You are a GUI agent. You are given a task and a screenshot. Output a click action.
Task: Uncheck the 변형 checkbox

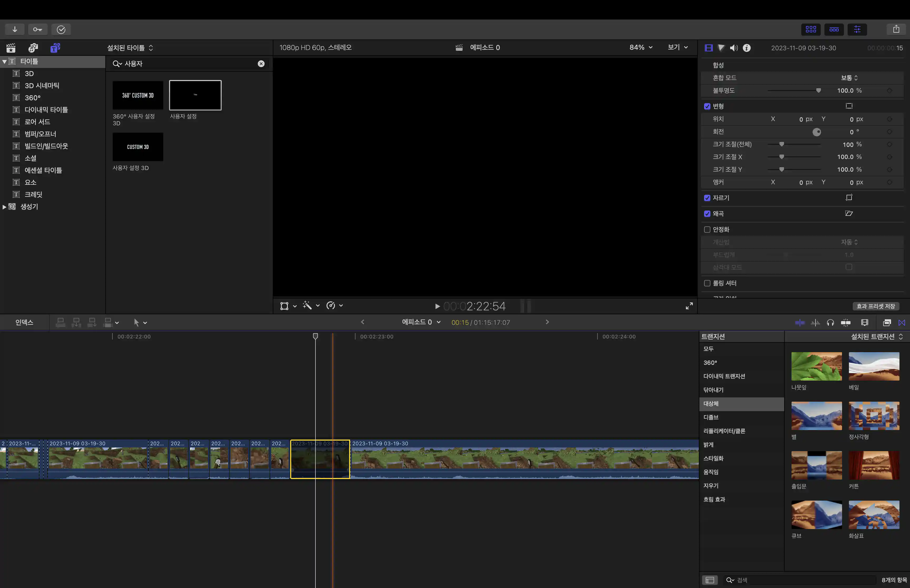click(x=707, y=106)
